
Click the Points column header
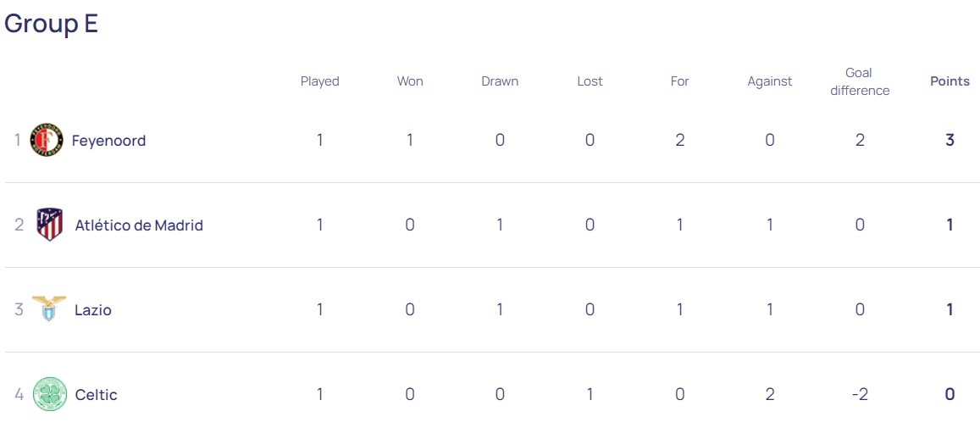(950, 81)
